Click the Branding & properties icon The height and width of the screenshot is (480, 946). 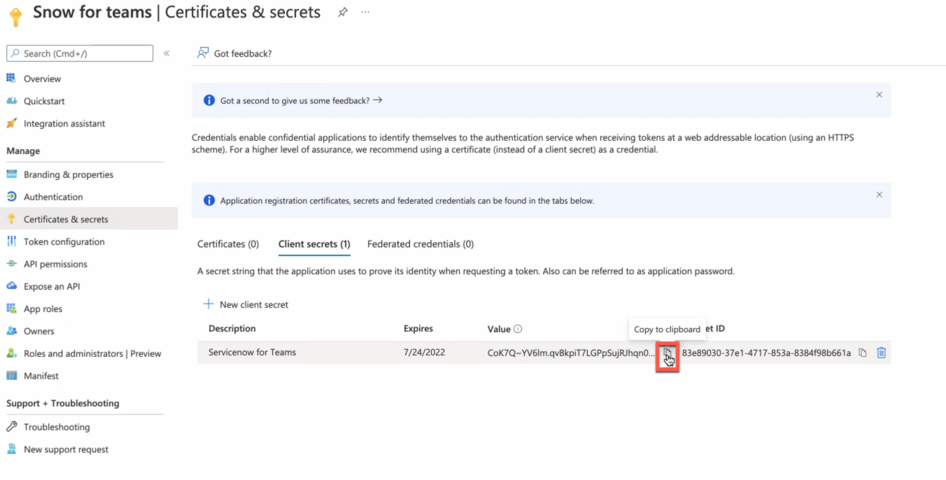click(11, 174)
